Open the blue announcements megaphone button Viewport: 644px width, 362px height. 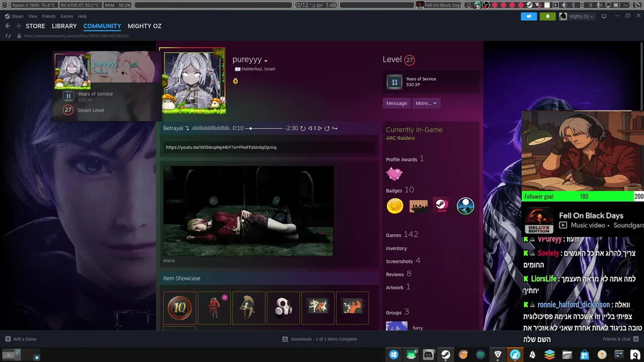click(529, 16)
